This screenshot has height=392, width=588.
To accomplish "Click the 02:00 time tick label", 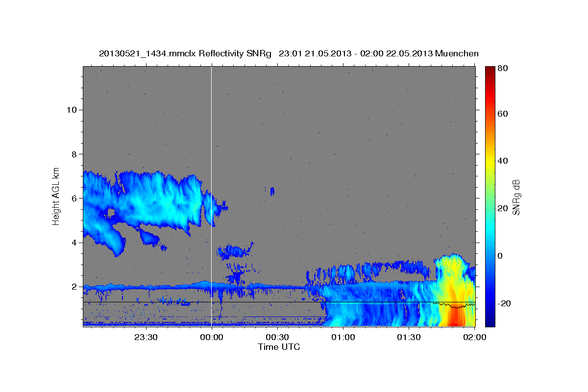I will point(474,337).
